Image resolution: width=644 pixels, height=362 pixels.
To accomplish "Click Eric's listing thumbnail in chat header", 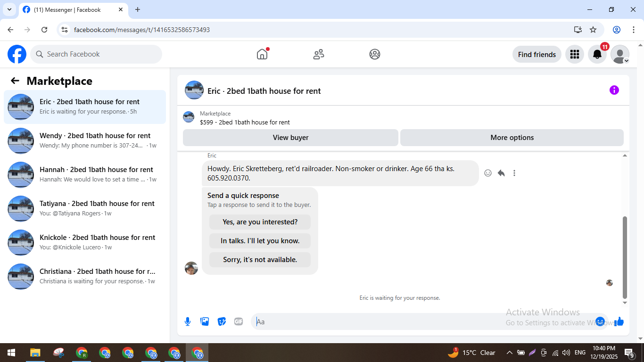I will pos(194,90).
